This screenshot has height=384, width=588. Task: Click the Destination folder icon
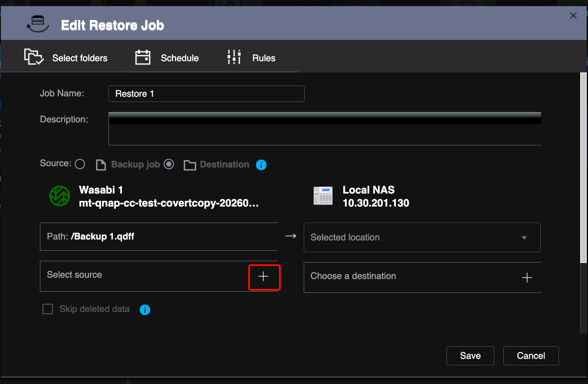coord(190,165)
